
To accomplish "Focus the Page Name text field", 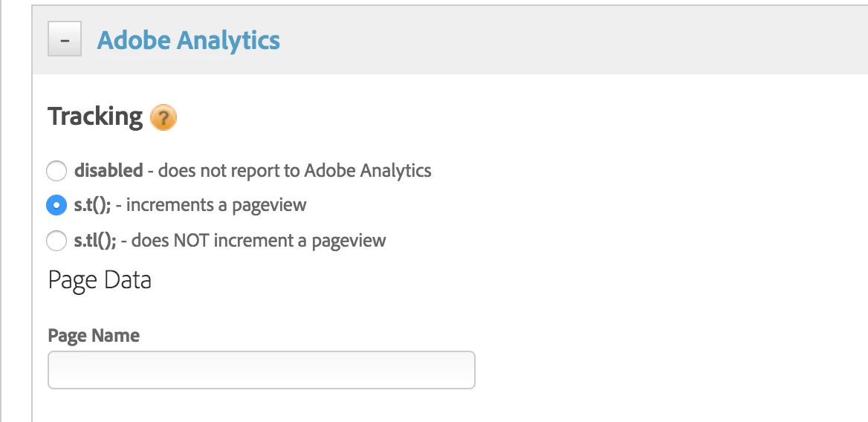I will 261,370.
